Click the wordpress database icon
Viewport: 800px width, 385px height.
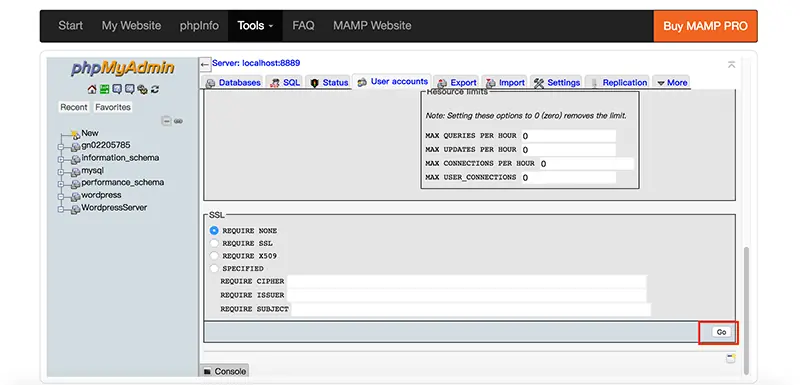[76, 196]
